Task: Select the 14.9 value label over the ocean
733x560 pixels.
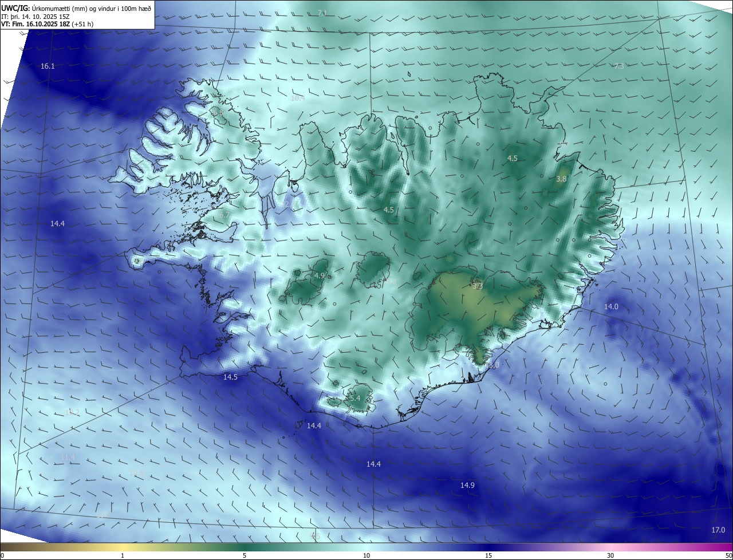Action: click(x=467, y=486)
